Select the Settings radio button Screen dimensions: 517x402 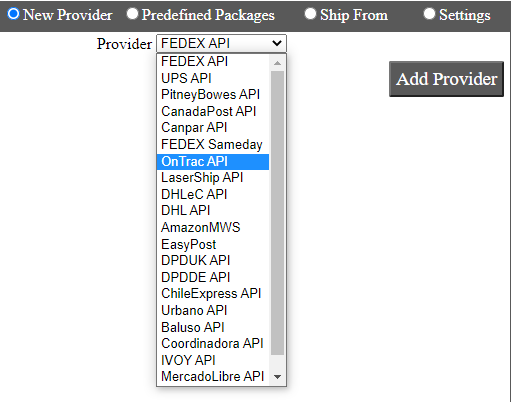coord(429,14)
